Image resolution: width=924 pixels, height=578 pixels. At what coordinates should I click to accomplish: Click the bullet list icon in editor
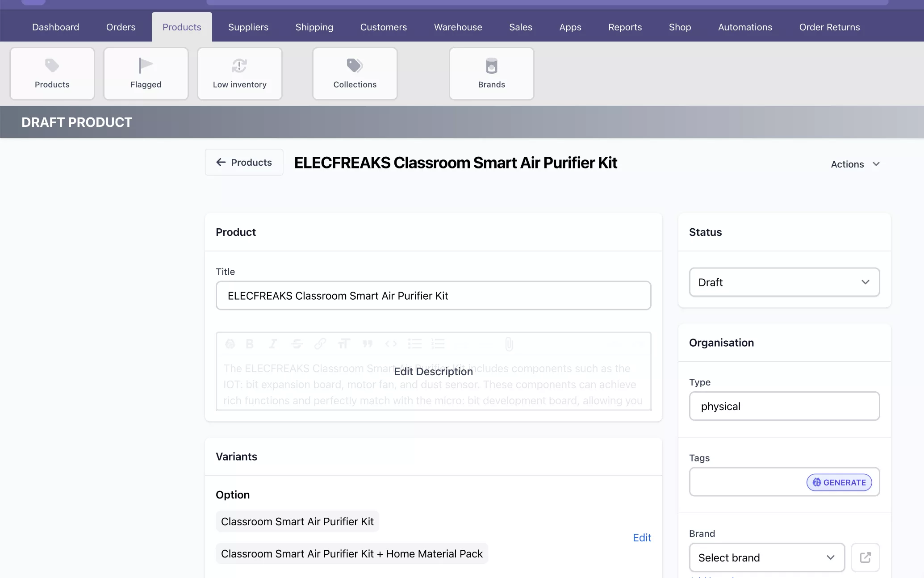tap(414, 343)
